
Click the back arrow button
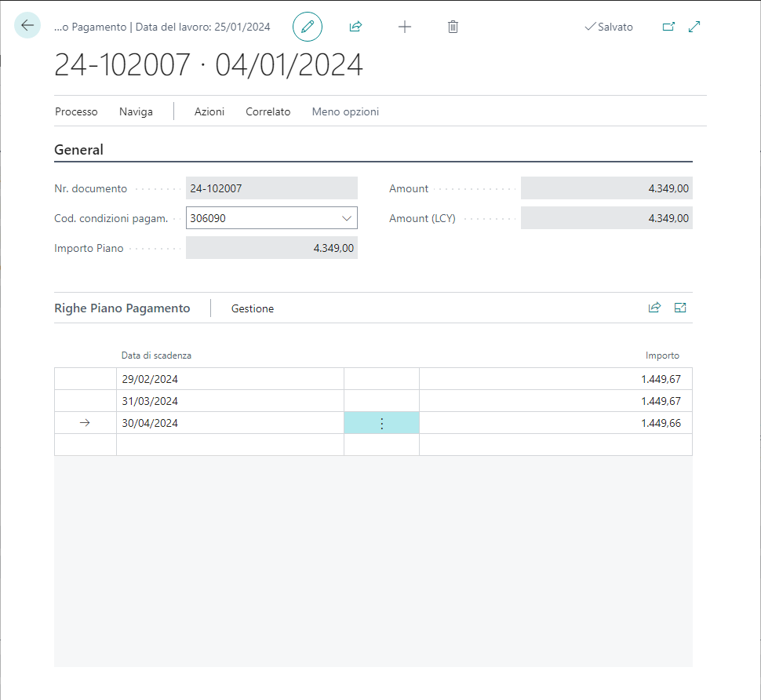(x=27, y=26)
